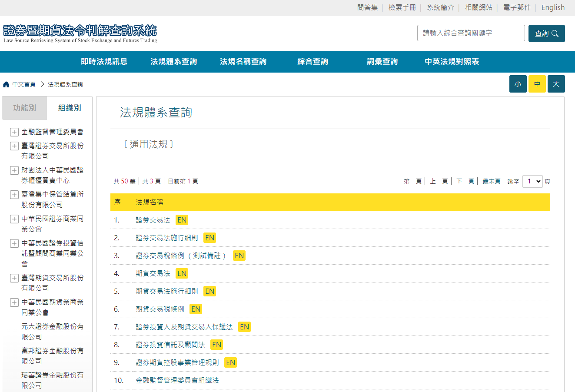Open 詞彙查詢 menu item

point(382,62)
